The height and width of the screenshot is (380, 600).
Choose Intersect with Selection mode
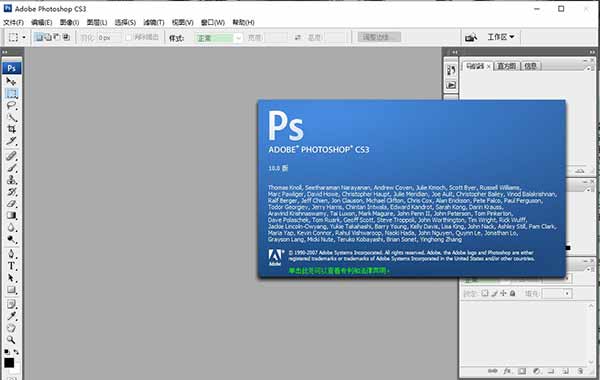[66, 37]
